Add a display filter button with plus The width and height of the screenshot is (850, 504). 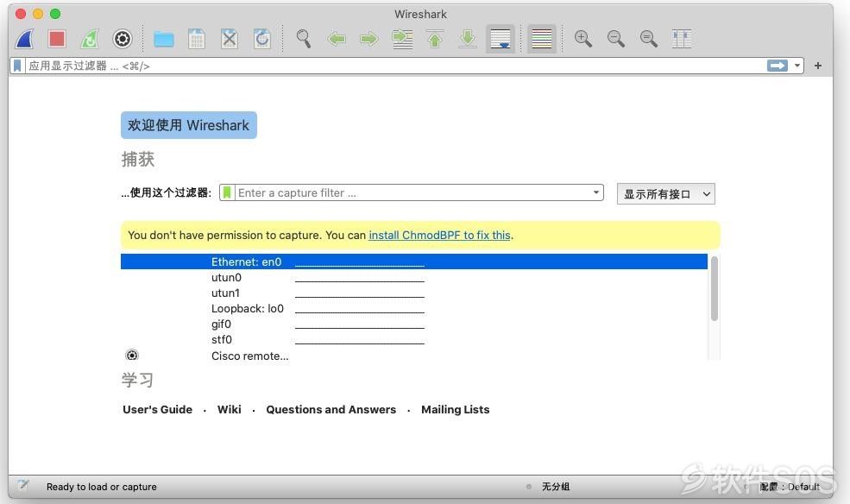[x=818, y=66]
